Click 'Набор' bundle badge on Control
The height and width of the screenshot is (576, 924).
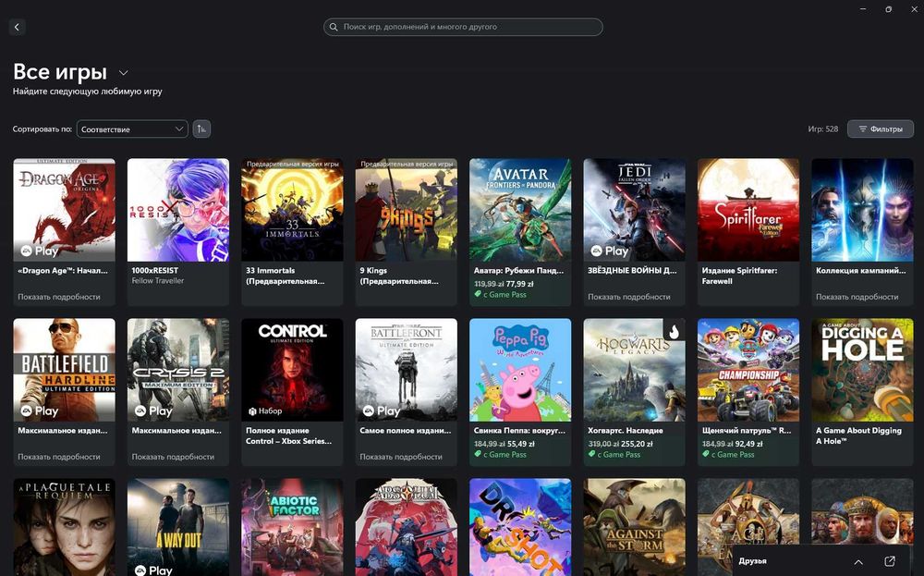point(265,411)
